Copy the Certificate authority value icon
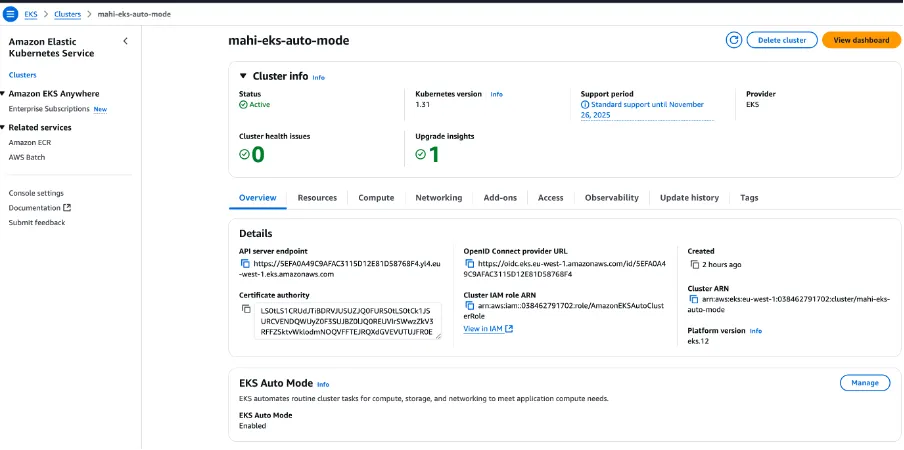Screen dimensions: 904x450 point(246,309)
